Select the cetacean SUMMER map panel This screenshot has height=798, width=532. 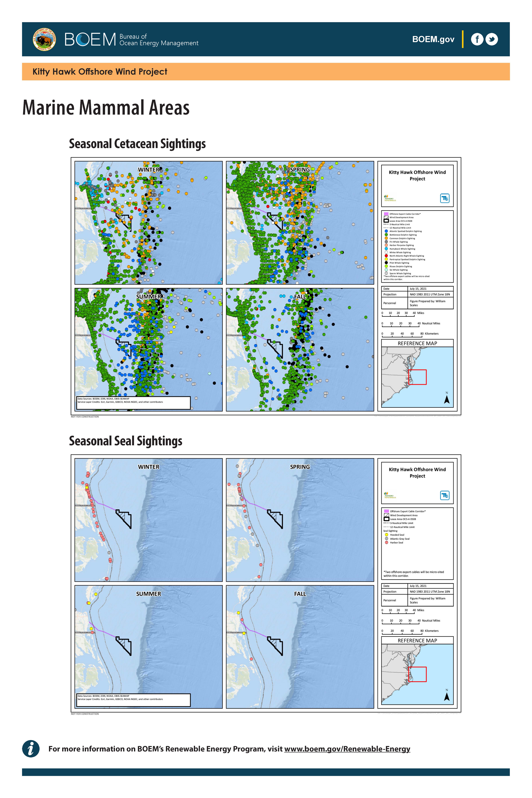(x=149, y=350)
